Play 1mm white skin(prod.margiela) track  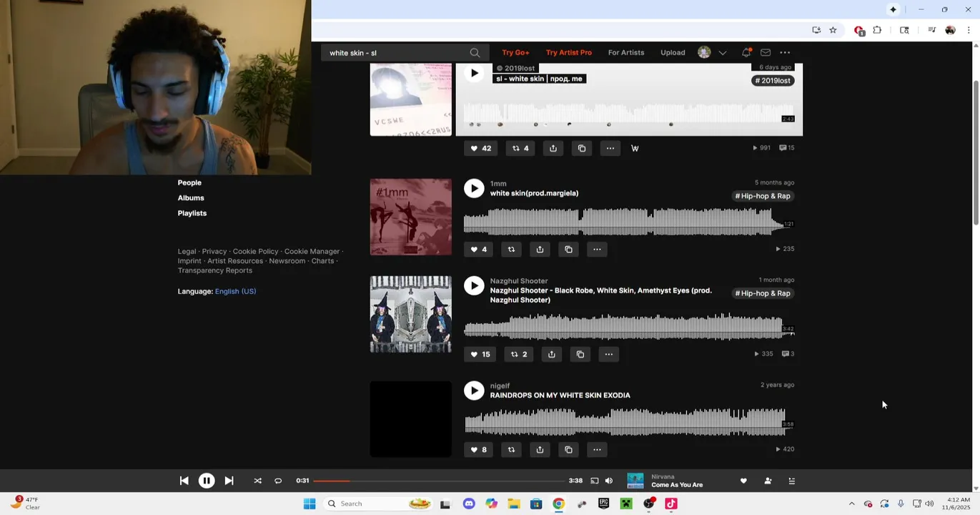(x=474, y=188)
